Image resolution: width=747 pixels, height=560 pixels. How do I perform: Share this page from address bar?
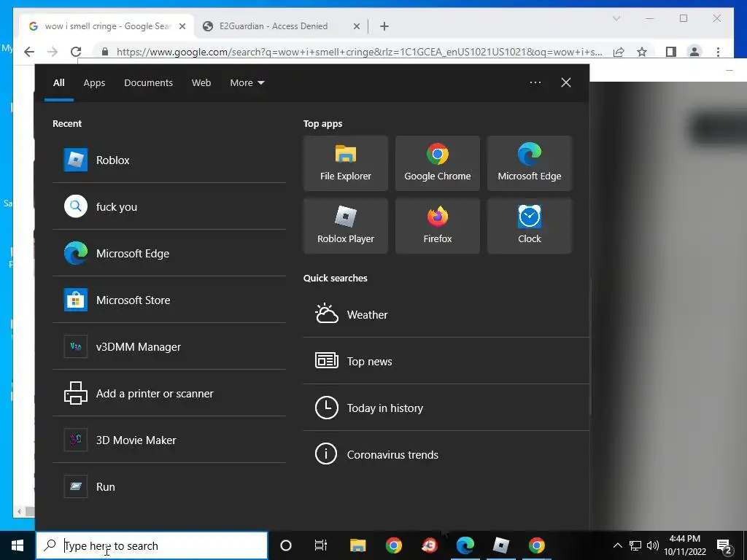619,52
